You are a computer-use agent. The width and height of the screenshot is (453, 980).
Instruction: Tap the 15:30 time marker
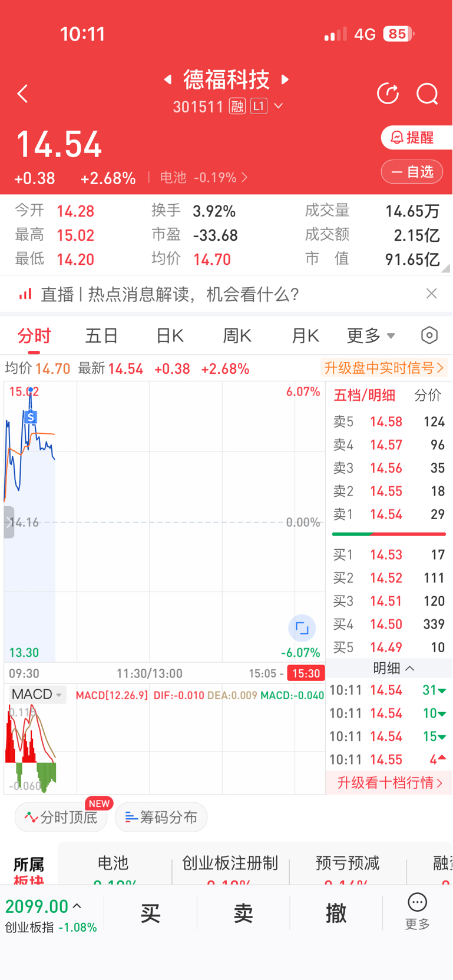point(306,673)
